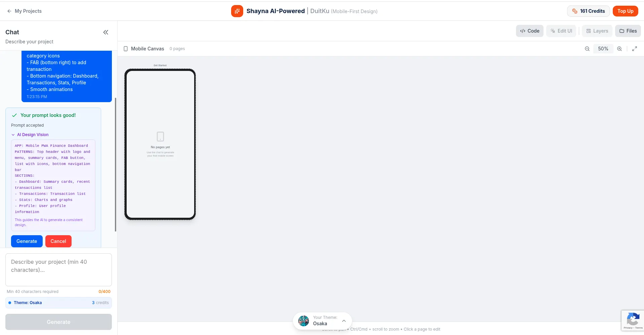
Task: Click the Shayna AI orange logo icon
Action: pos(237,11)
